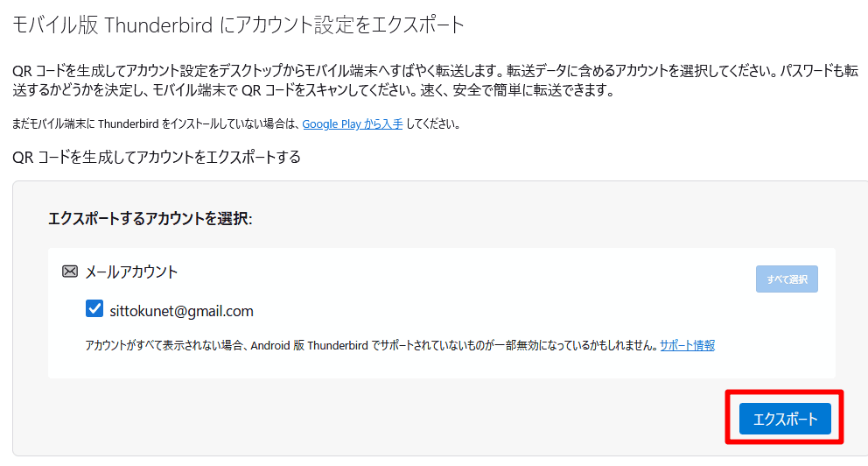Click the まだモバイル端末に install note text
868x466 pixels.
click(156, 124)
